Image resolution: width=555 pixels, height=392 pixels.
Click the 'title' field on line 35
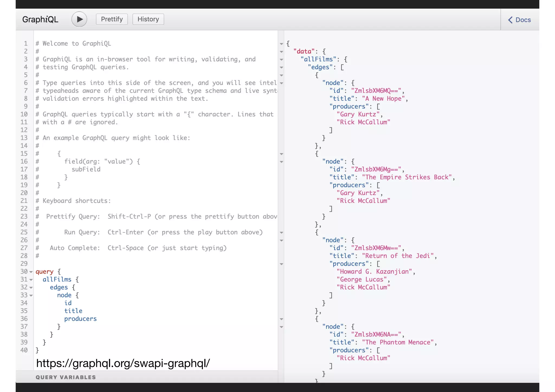coord(73,311)
